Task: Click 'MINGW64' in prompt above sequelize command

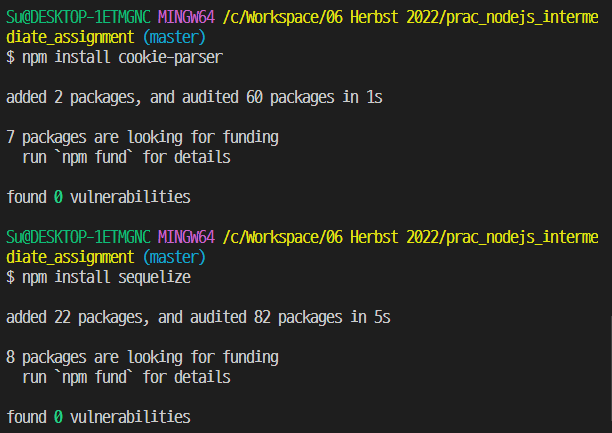Action: 187,237
